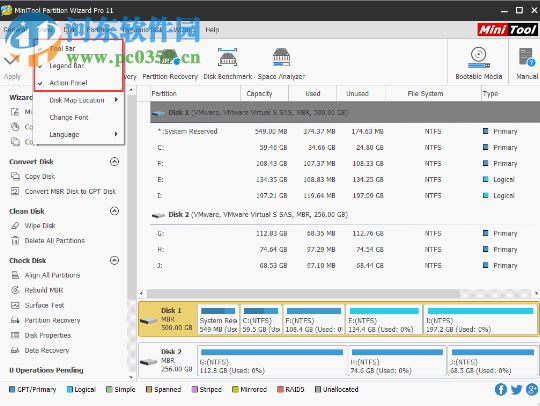
Task: Sort by the File System column header
Action: click(433, 93)
